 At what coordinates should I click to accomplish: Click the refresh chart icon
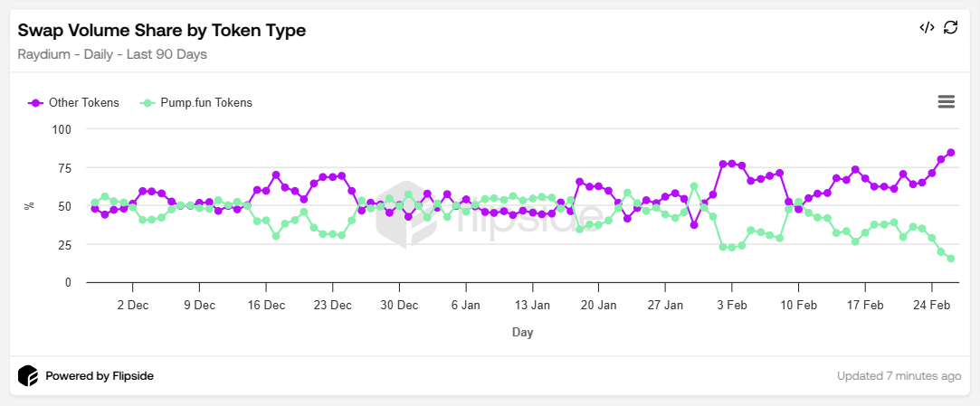[950, 27]
